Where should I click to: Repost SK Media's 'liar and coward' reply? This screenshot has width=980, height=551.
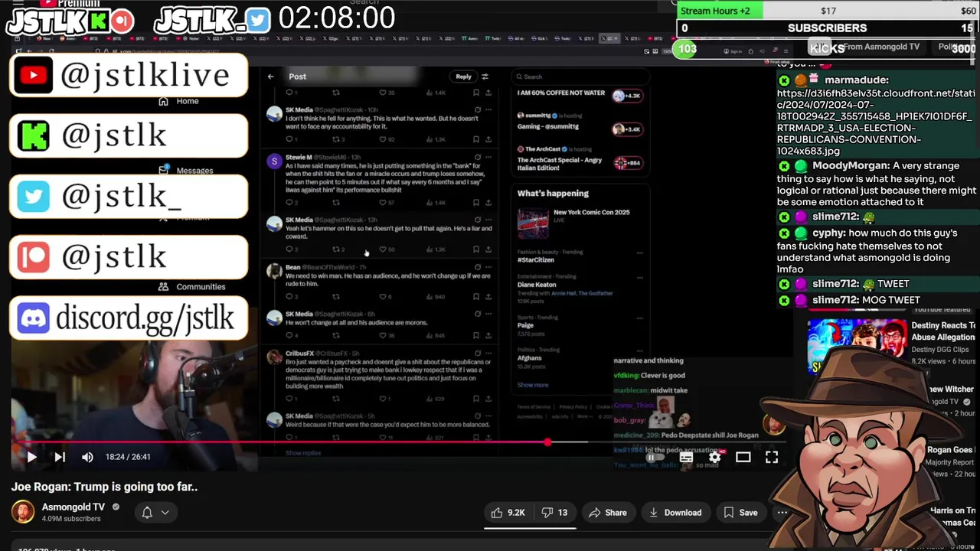pyautogui.click(x=335, y=249)
